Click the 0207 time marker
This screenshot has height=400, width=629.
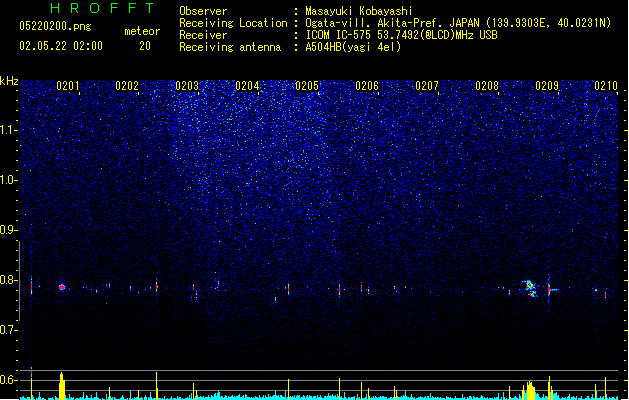pyautogui.click(x=427, y=86)
